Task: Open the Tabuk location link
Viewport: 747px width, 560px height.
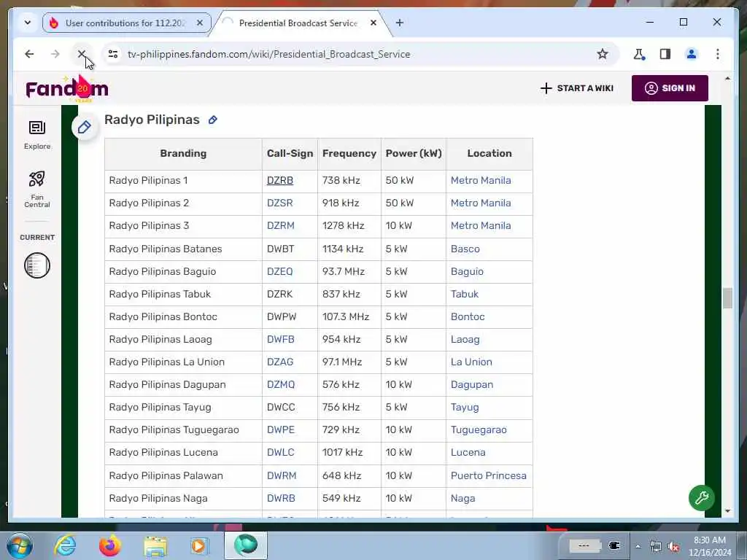Action: pos(465,295)
